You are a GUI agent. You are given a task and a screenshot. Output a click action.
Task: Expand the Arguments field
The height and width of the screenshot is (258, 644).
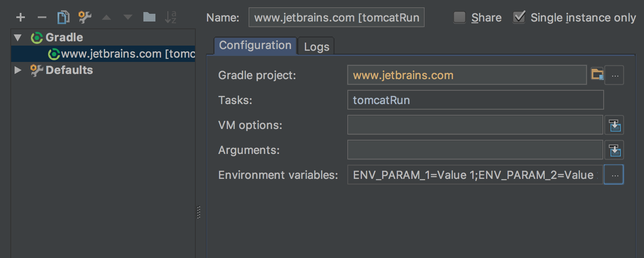pos(614,150)
